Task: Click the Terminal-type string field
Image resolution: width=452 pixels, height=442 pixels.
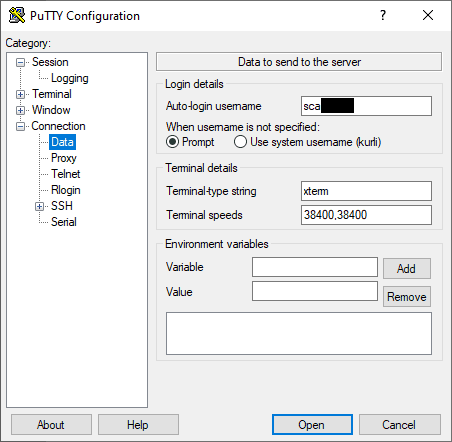Action: coord(366,191)
